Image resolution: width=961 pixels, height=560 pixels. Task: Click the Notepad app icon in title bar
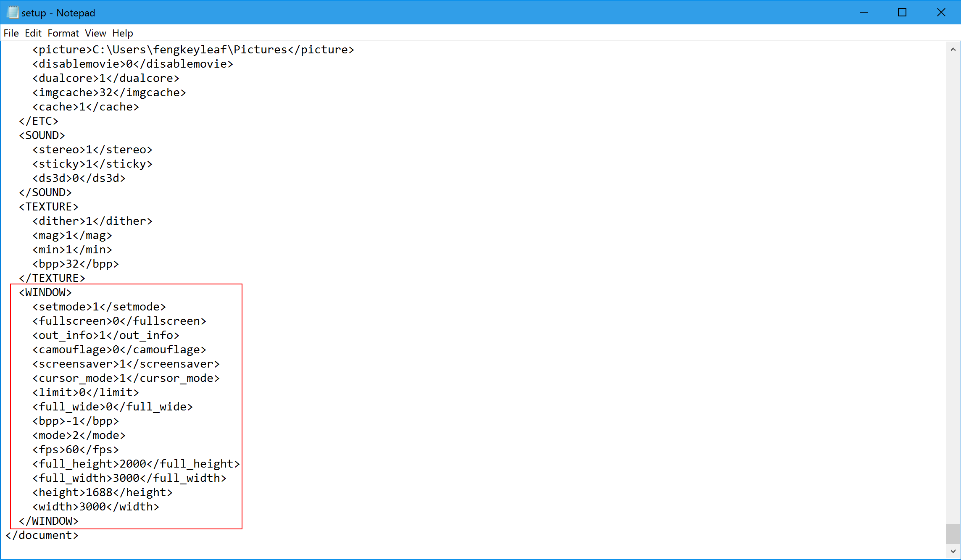coord(13,13)
